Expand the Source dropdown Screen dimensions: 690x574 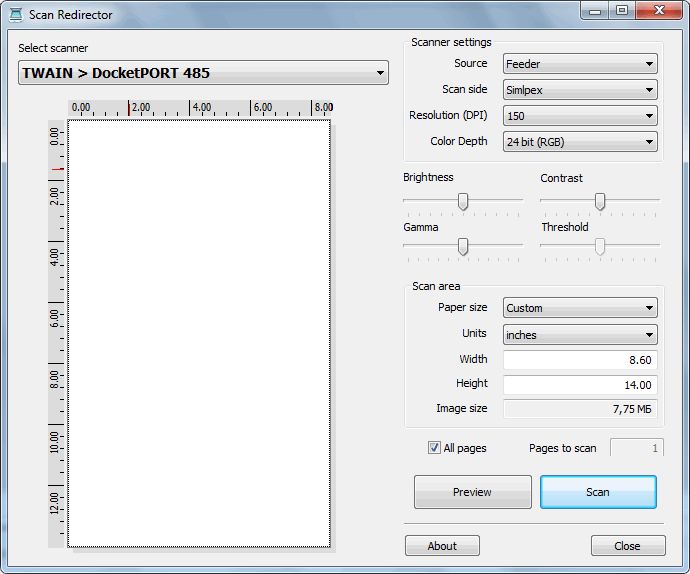coord(580,64)
